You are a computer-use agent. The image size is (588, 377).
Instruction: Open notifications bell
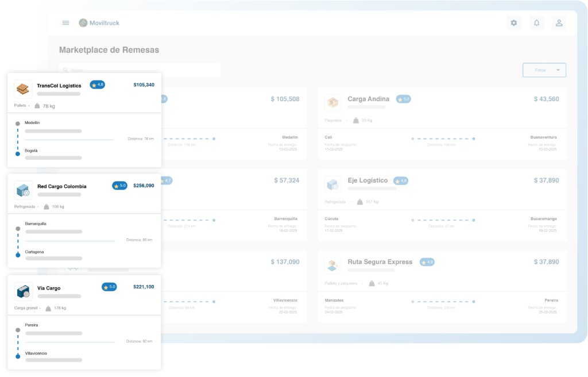click(x=536, y=23)
